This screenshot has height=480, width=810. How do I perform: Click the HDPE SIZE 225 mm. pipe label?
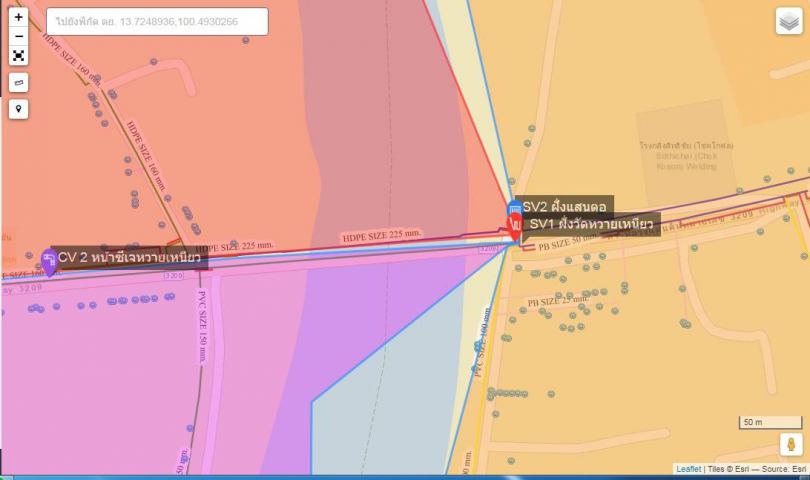382,235
